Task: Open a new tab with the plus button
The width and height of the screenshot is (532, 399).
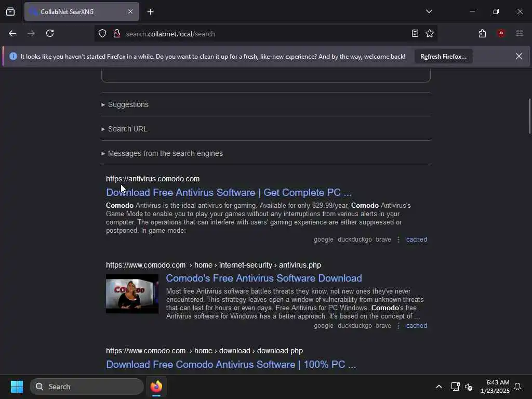Action: click(x=150, y=12)
